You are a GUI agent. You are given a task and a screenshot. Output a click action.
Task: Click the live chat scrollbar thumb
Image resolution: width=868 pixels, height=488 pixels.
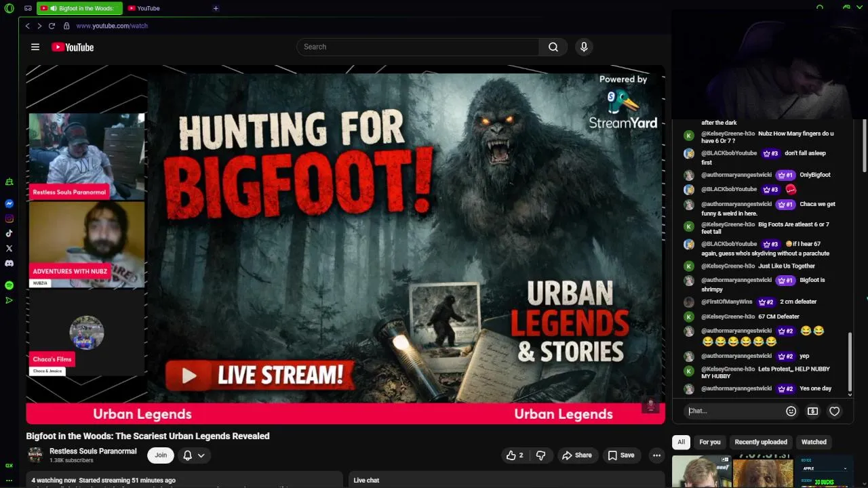pos(850,363)
